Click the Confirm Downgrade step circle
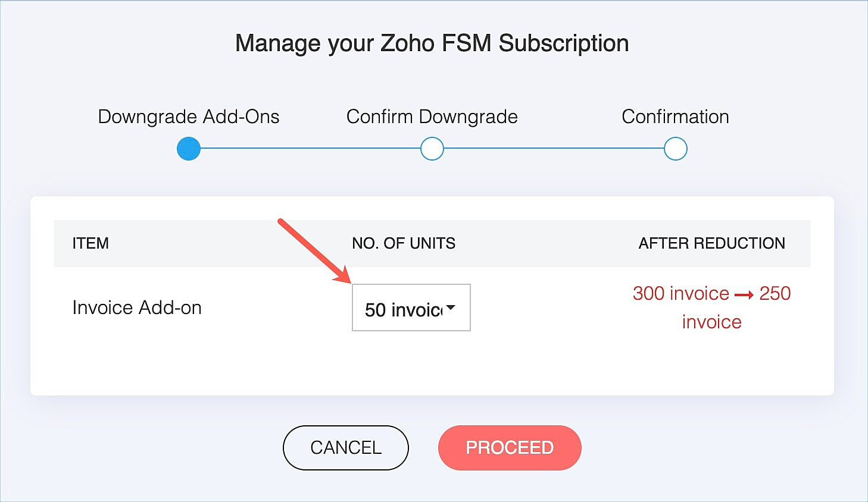 (x=432, y=149)
